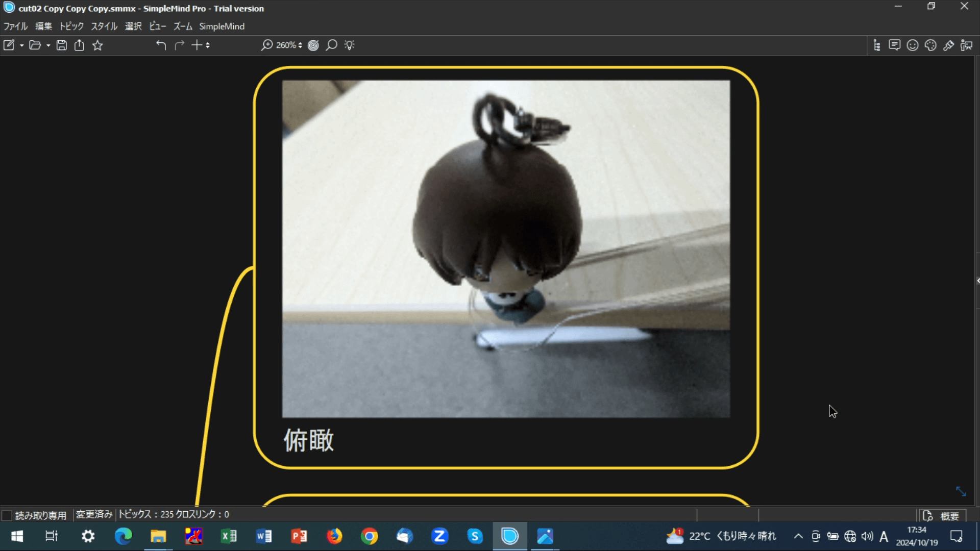The image size is (980, 551).
Task: Click the star favorite icon
Action: tap(97, 45)
